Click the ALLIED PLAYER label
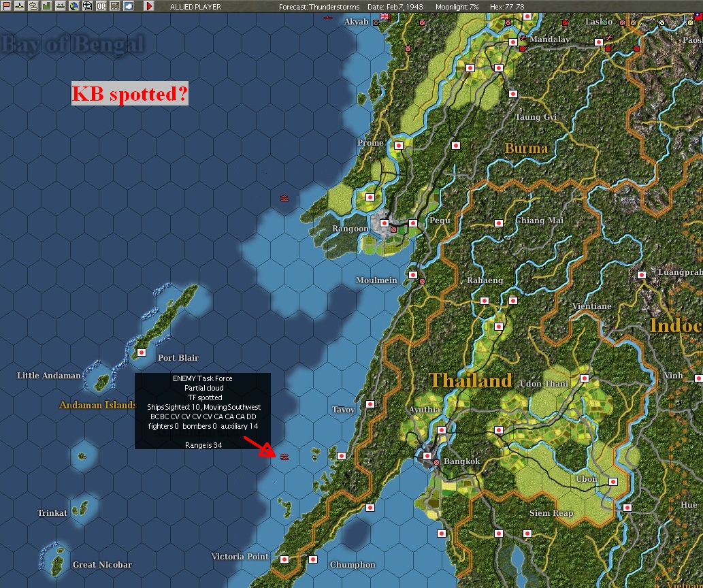 pos(195,7)
